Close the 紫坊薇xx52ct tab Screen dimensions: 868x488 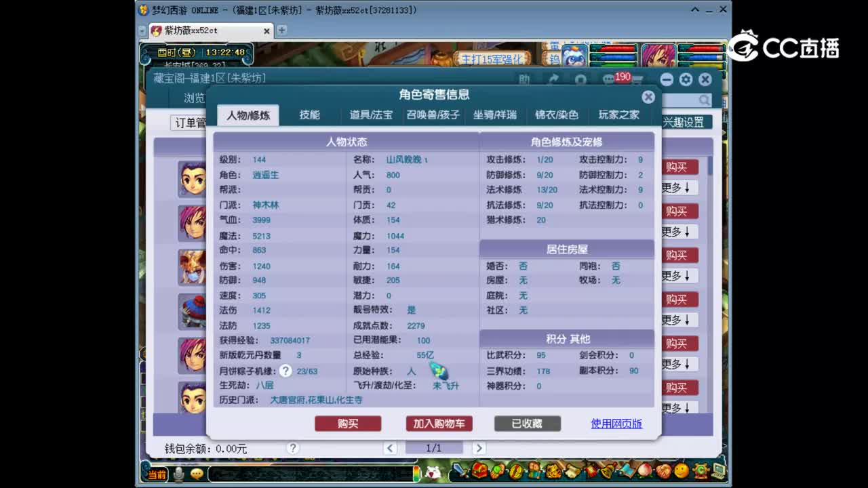pyautogui.click(x=267, y=31)
